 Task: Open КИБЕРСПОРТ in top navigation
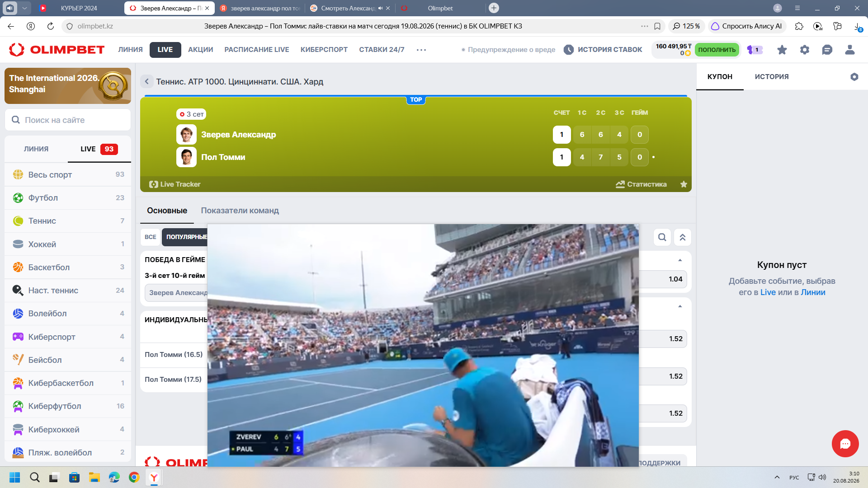[x=324, y=50]
